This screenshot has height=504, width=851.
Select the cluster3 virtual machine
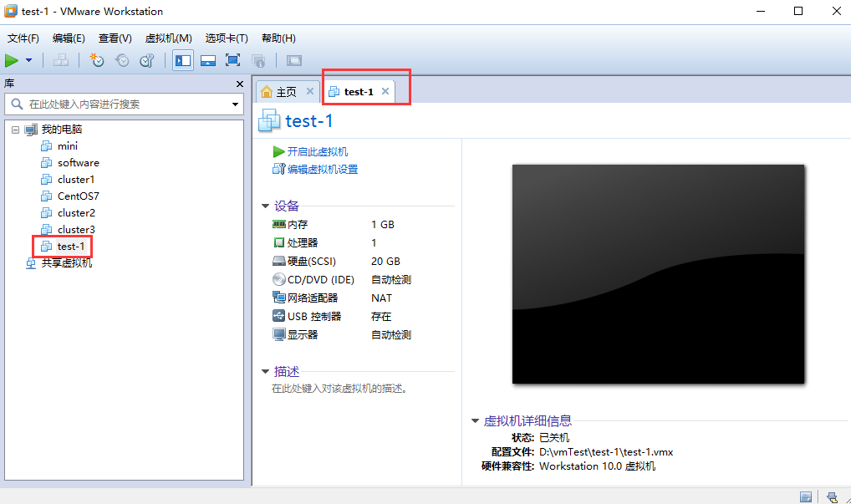tap(76, 230)
